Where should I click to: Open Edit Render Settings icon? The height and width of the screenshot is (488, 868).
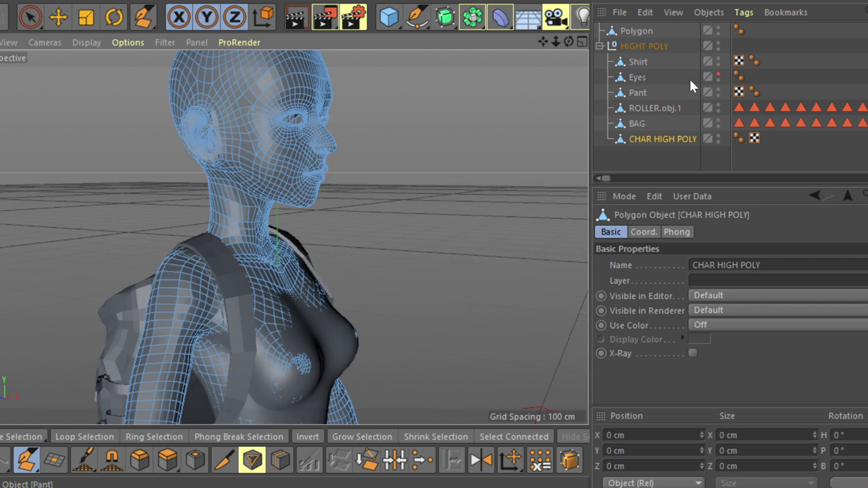tap(353, 17)
